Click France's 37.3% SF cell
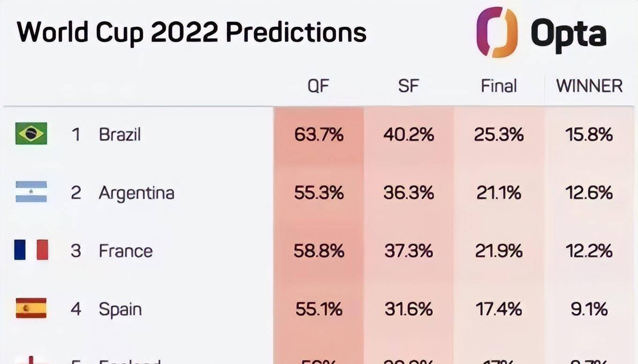The width and height of the screenshot is (638, 364). pyautogui.click(x=408, y=251)
